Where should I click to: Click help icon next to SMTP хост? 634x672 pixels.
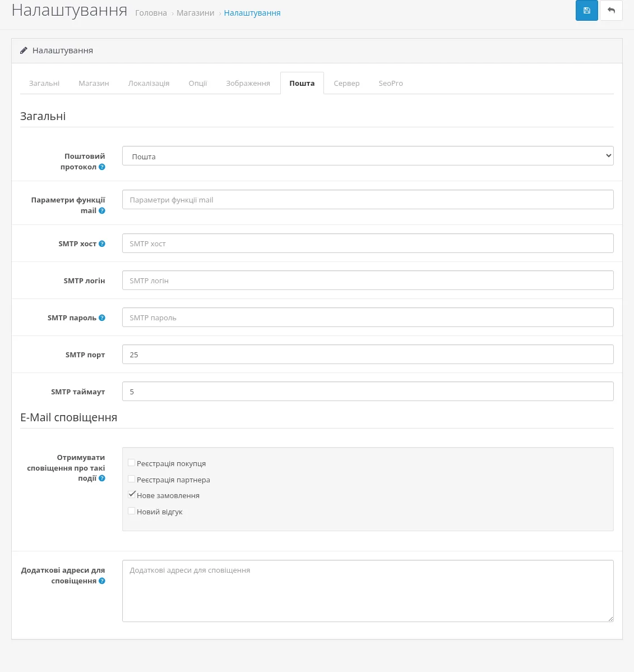tap(102, 244)
